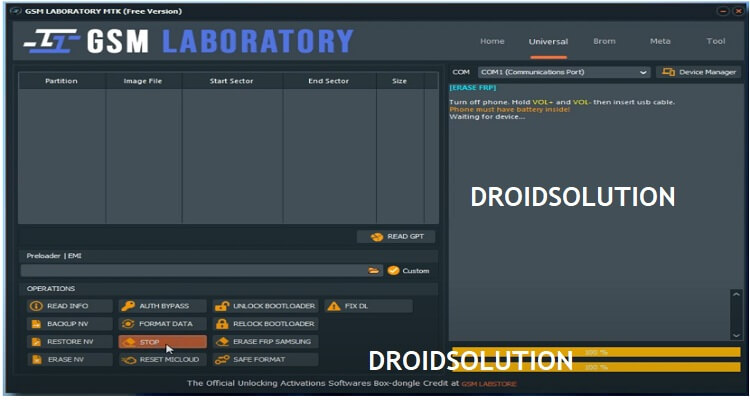The width and height of the screenshot is (750, 400).
Task: Open the Brom tab
Action: coord(604,41)
